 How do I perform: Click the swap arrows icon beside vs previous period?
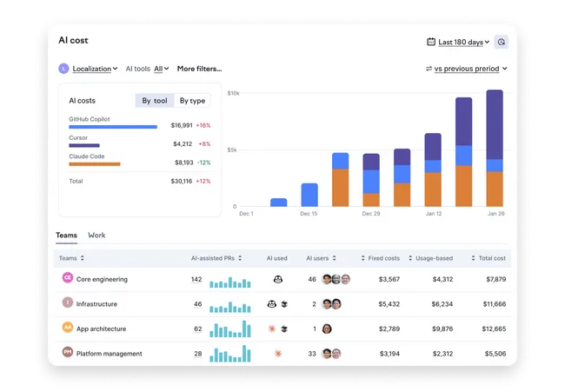[x=429, y=69]
